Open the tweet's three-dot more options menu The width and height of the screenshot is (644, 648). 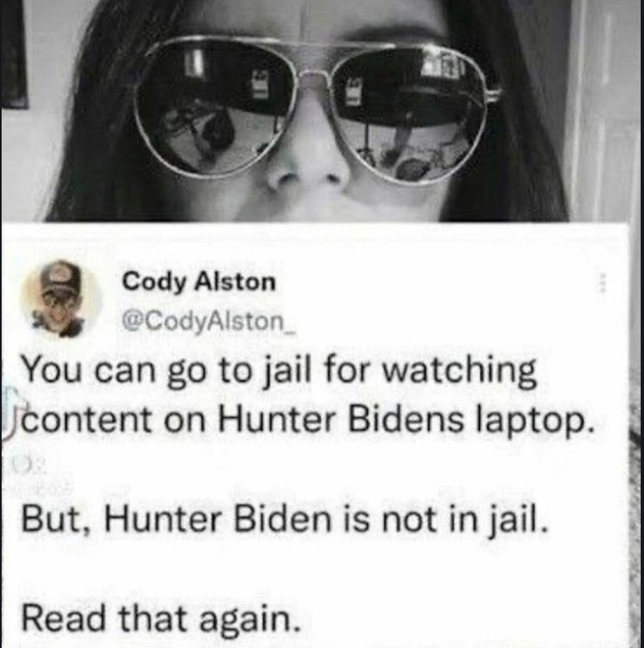(603, 283)
